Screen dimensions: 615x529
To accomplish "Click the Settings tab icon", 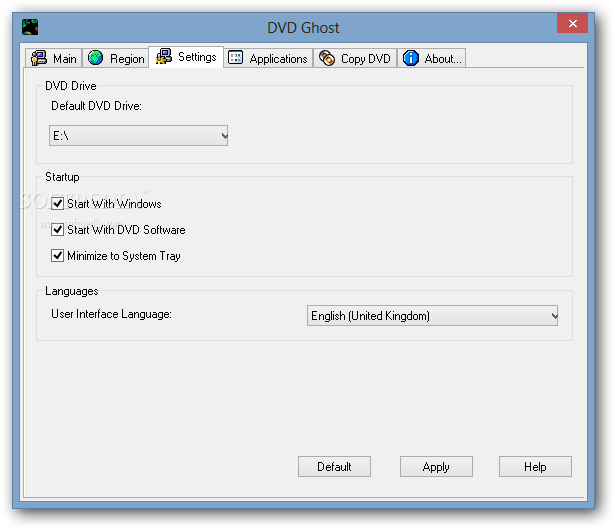I will pyautogui.click(x=164, y=56).
